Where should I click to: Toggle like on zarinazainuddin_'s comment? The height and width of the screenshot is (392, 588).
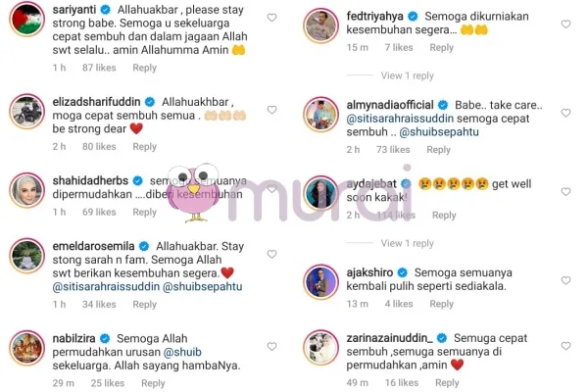click(565, 346)
